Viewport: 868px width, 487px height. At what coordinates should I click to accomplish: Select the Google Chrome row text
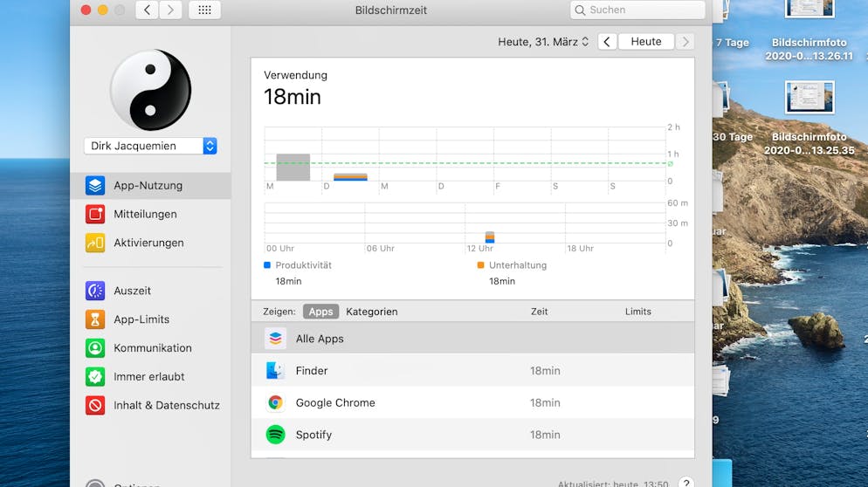[335, 403]
